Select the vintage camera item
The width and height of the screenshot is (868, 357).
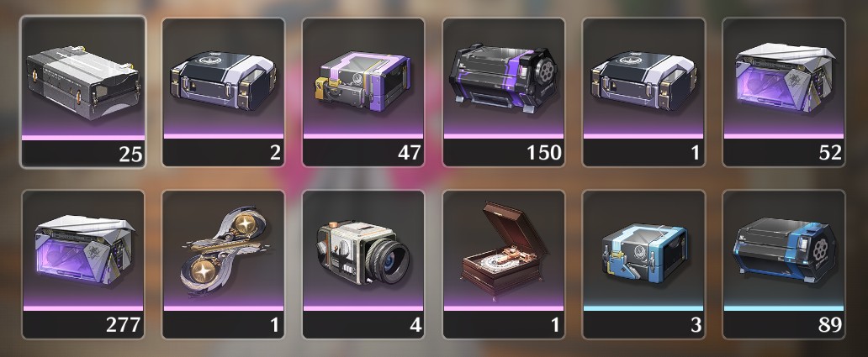pos(363,265)
